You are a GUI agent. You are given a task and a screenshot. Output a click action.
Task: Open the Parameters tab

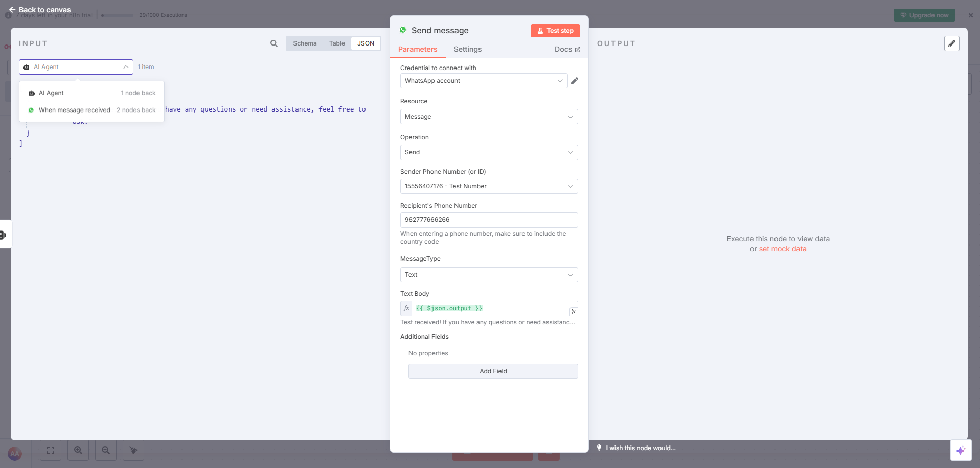point(418,50)
